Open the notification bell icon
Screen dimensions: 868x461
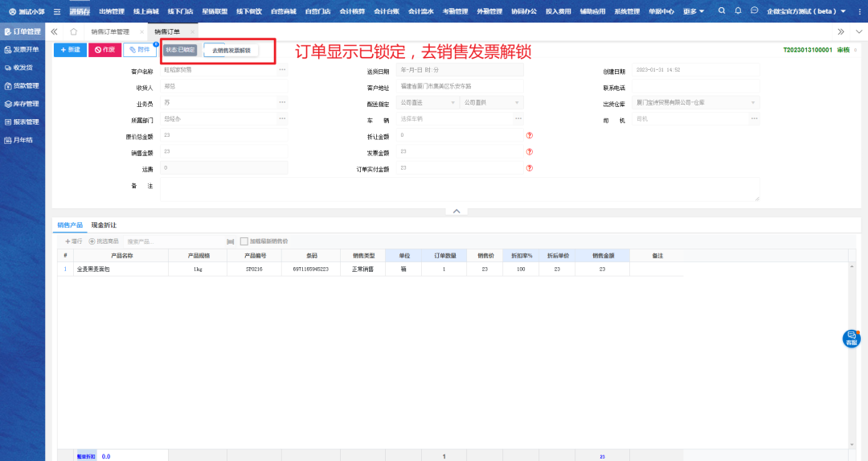pos(738,11)
